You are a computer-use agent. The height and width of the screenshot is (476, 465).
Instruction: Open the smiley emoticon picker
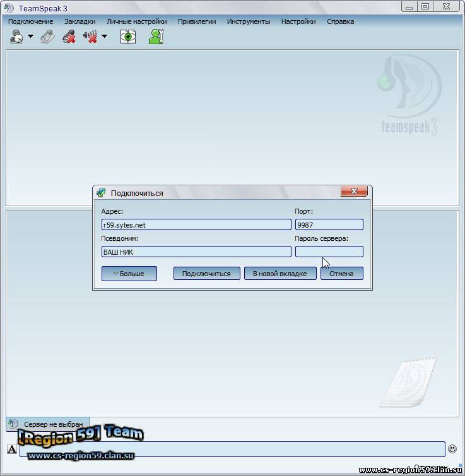pos(452,449)
